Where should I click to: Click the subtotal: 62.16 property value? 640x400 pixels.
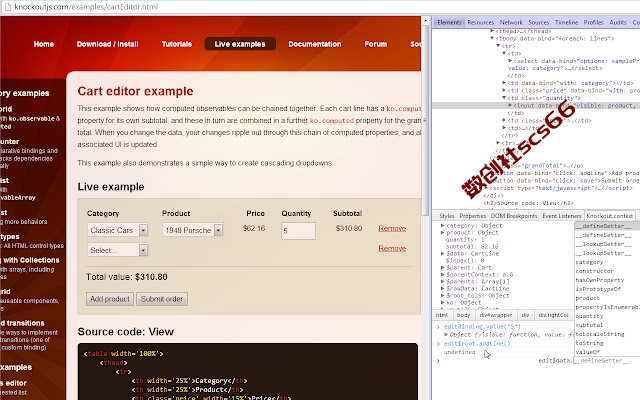[x=489, y=247]
